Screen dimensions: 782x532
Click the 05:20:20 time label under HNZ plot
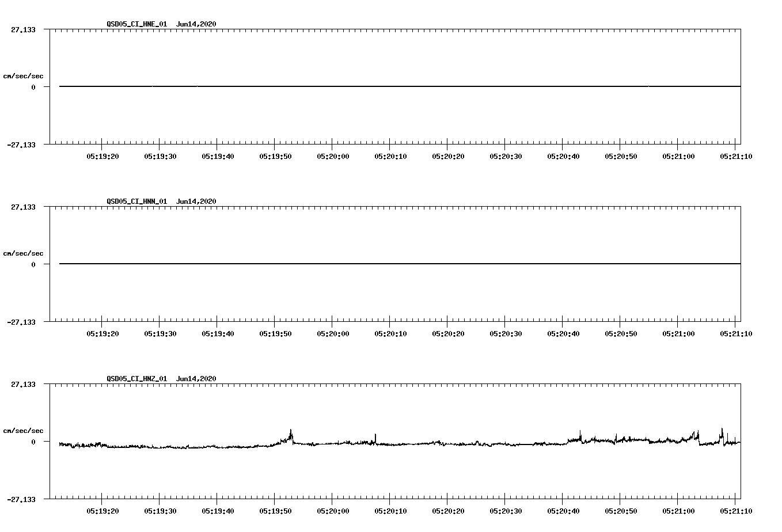pyautogui.click(x=449, y=511)
